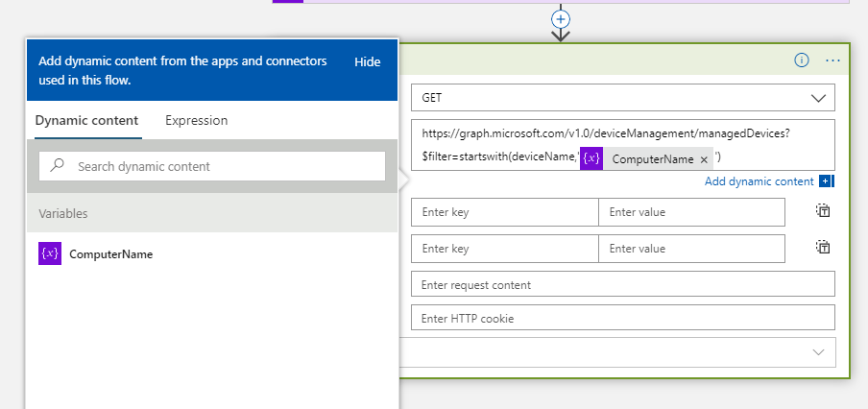Open the action info icon

point(802,60)
